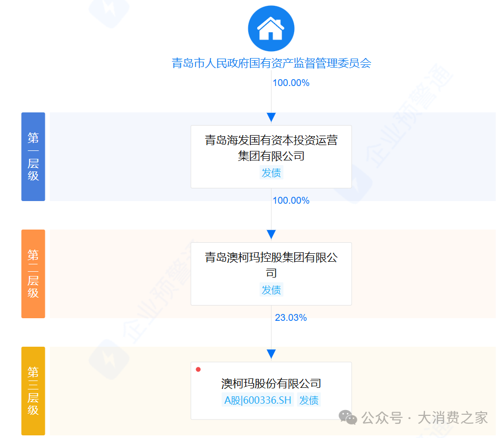Click the 100.00% label below the top committee
This screenshot has width=504, height=438.
290,83
